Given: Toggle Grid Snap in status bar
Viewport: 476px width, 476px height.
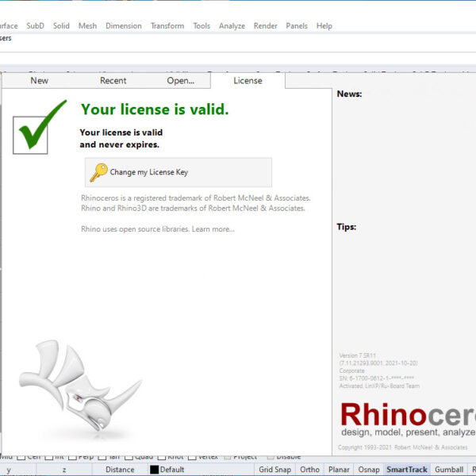Looking at the screenshot, I should pos(274,470).
